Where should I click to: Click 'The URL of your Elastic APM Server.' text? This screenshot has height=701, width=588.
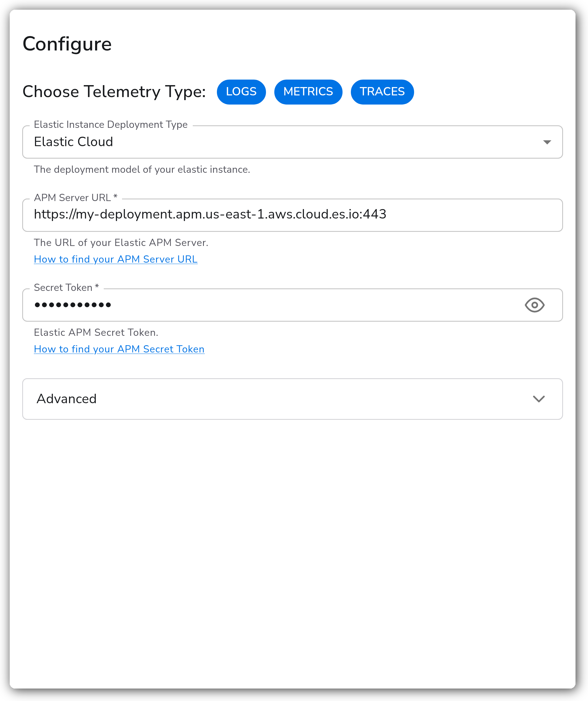coord(121,243)
